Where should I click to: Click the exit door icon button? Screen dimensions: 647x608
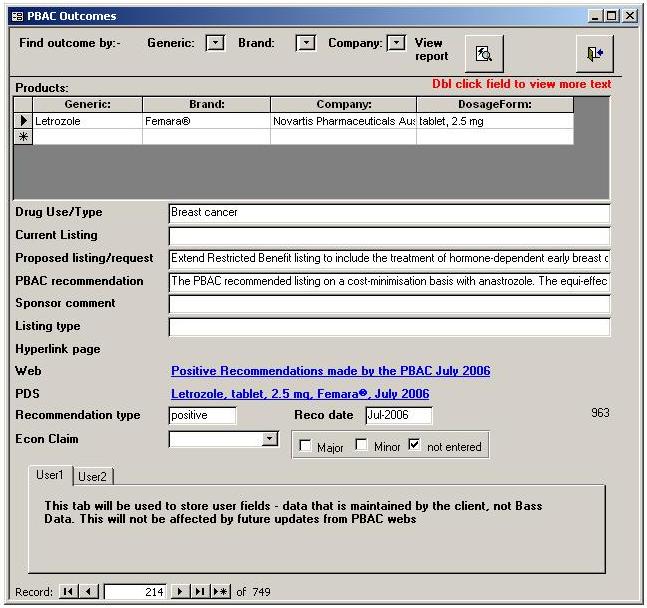594,54
